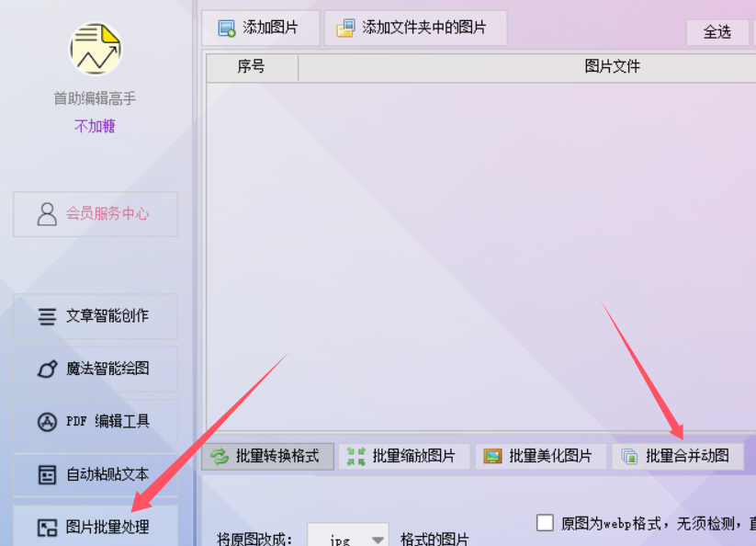This screenshot has width=756, height=546.
Task: Select 图片批量处理 in sidebar
Action: point(96,526)
